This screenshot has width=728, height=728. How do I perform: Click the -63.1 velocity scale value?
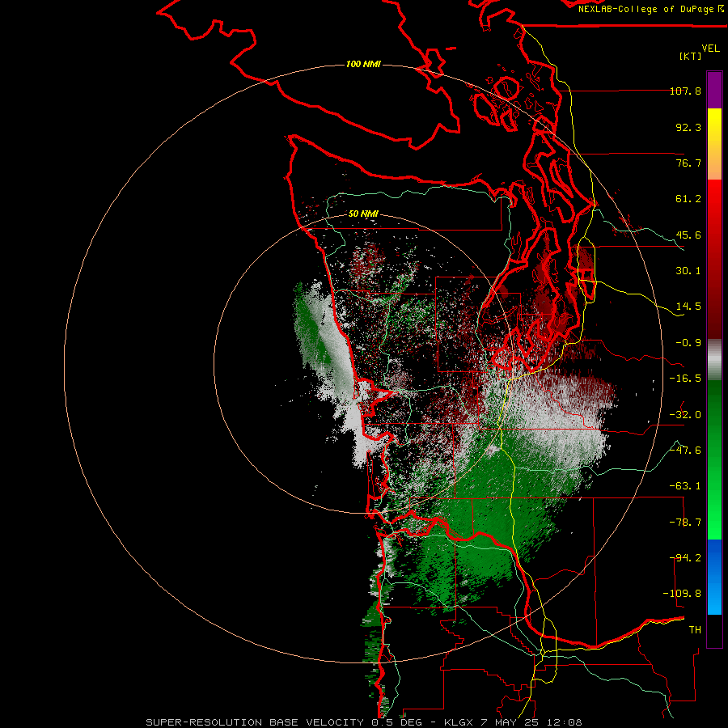click(685, 486)
